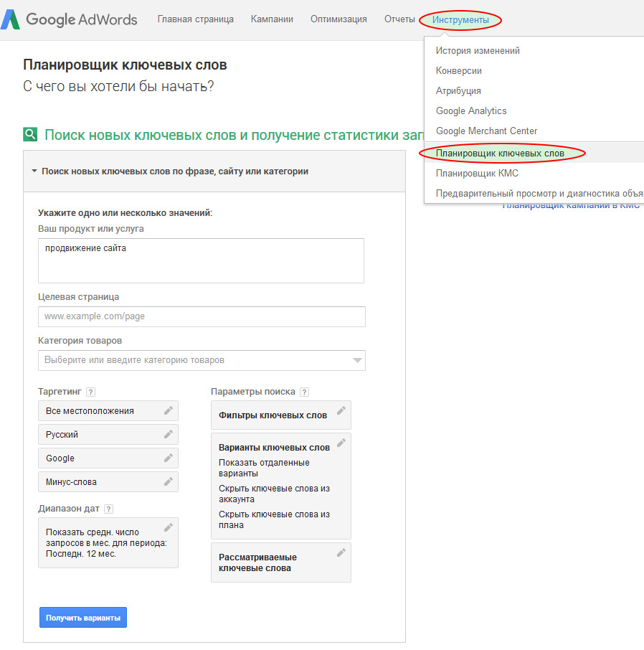Click Показать средн. число запросов text
This screenshot has width=644, height=650.
pos(106,542)
